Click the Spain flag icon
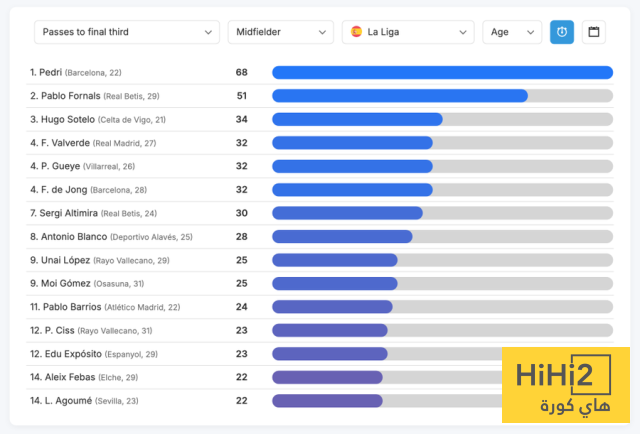640x434 pixels. (356, 32)
